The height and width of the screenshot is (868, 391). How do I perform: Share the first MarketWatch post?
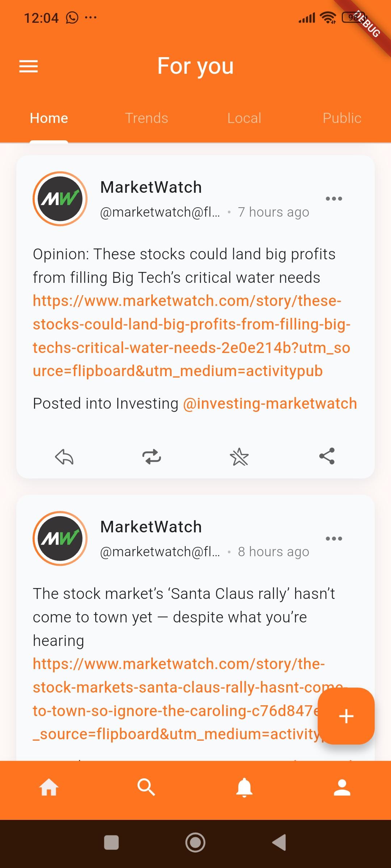click(x=327, y=456)
